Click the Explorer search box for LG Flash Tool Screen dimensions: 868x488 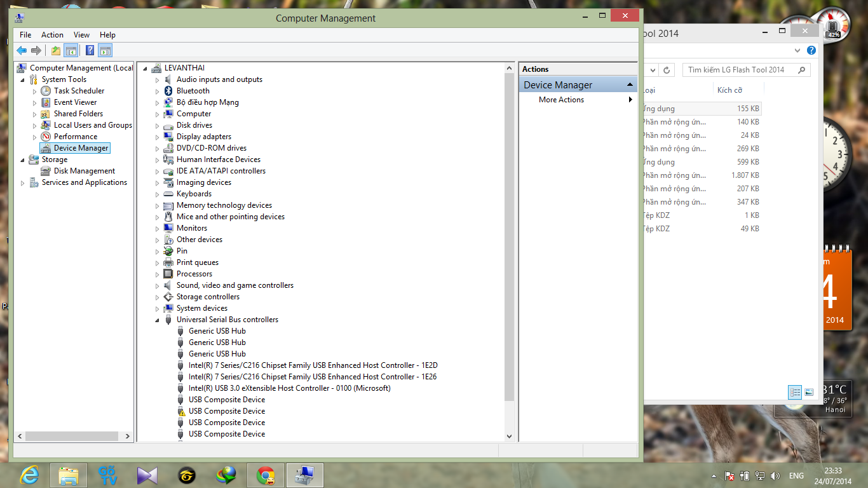746,70
